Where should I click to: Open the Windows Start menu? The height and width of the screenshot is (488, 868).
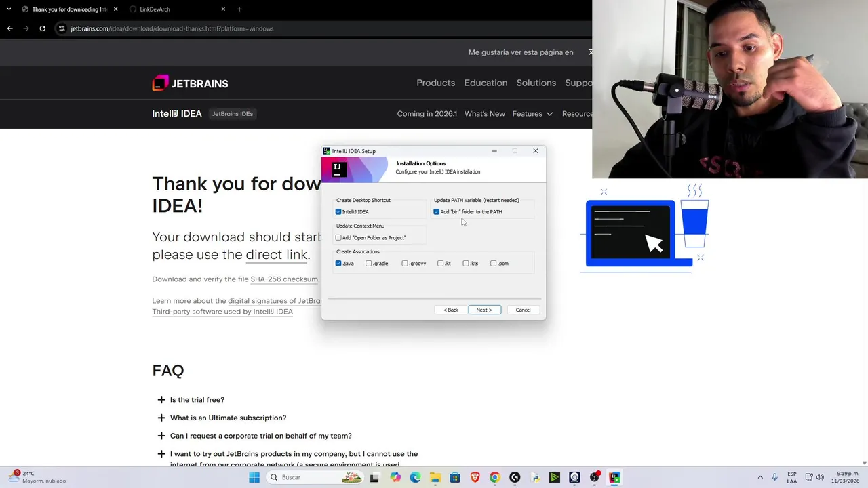point(254,478)
